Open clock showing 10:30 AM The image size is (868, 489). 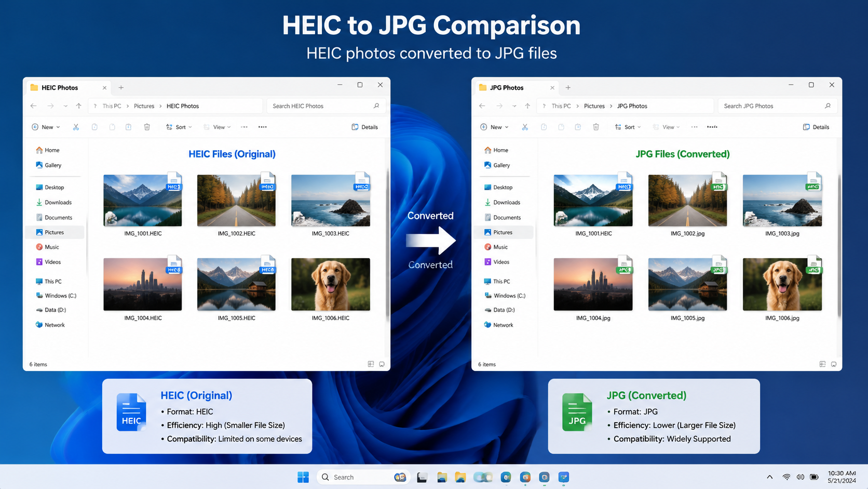(x=842, y=477)
